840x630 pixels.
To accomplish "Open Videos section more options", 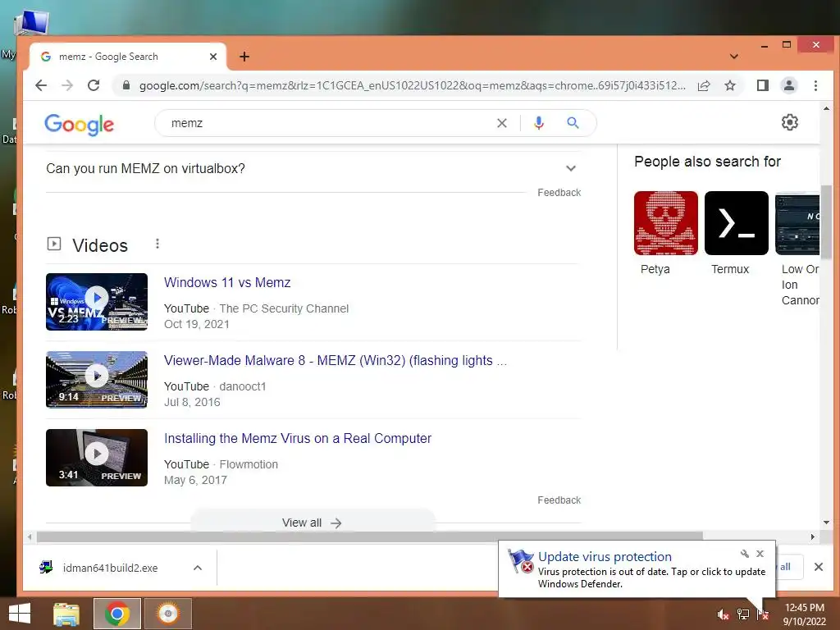I will pyautogui.click(x=157, y=244).
